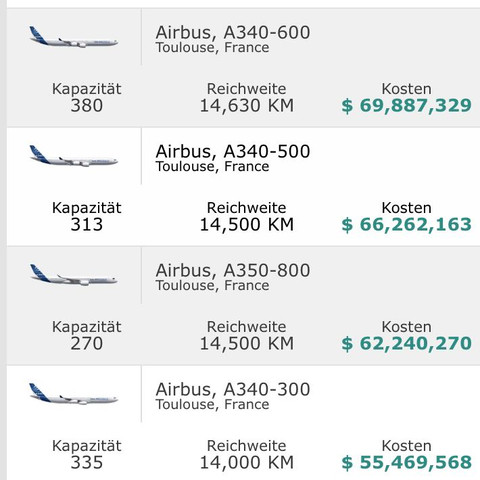The width and height of the screenshot is (480, 480).
Task: Click the $ 55,469,568 cost value
Action: click(406, 463)
